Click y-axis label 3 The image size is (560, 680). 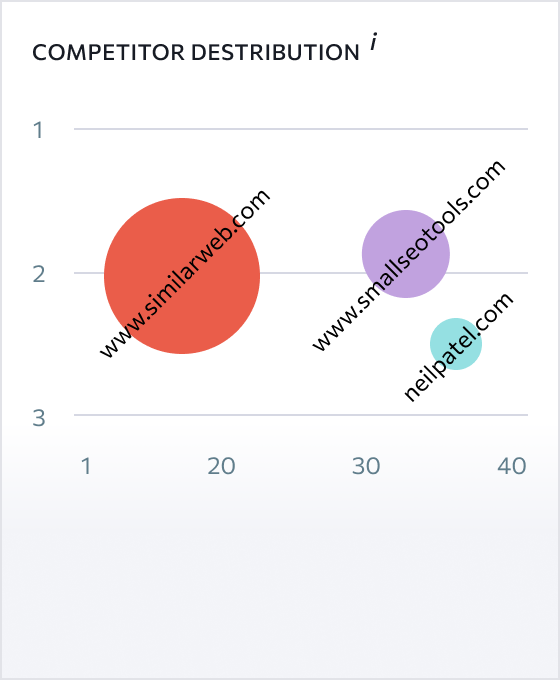pyautogui.click(x=39, y=418)
